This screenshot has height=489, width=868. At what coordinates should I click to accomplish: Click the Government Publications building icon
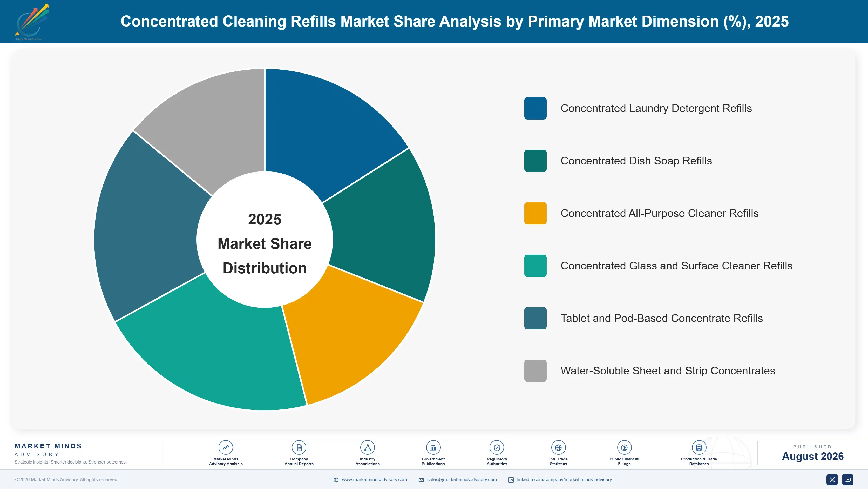433,447
